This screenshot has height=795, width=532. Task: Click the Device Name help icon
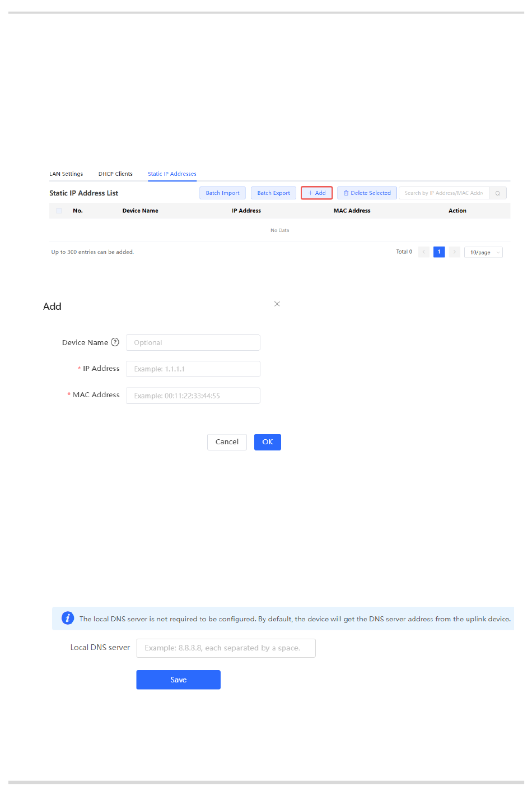pos(115,342)
